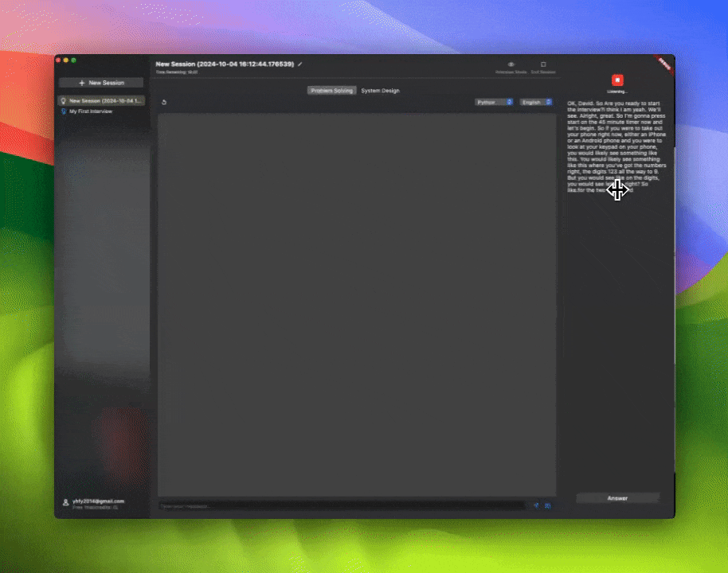Select the Problem Solving tab

[331, 90]
